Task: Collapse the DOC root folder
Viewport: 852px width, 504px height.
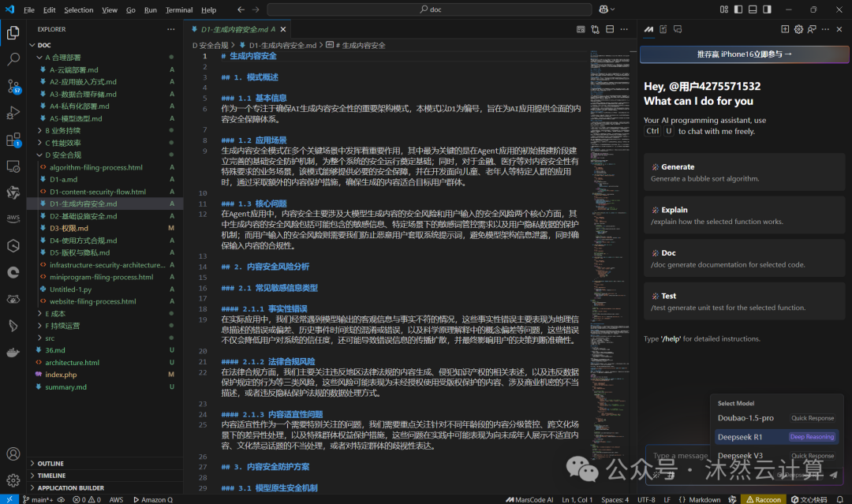Action: [x=106, y=45]
